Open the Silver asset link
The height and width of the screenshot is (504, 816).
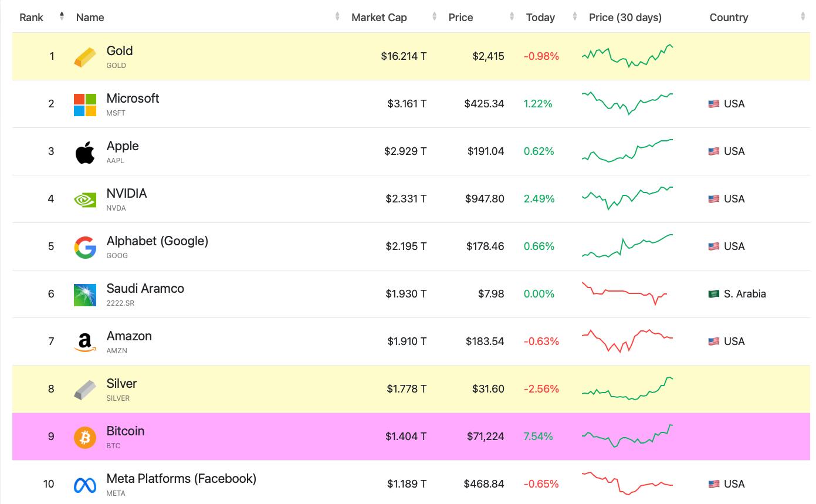121,384
